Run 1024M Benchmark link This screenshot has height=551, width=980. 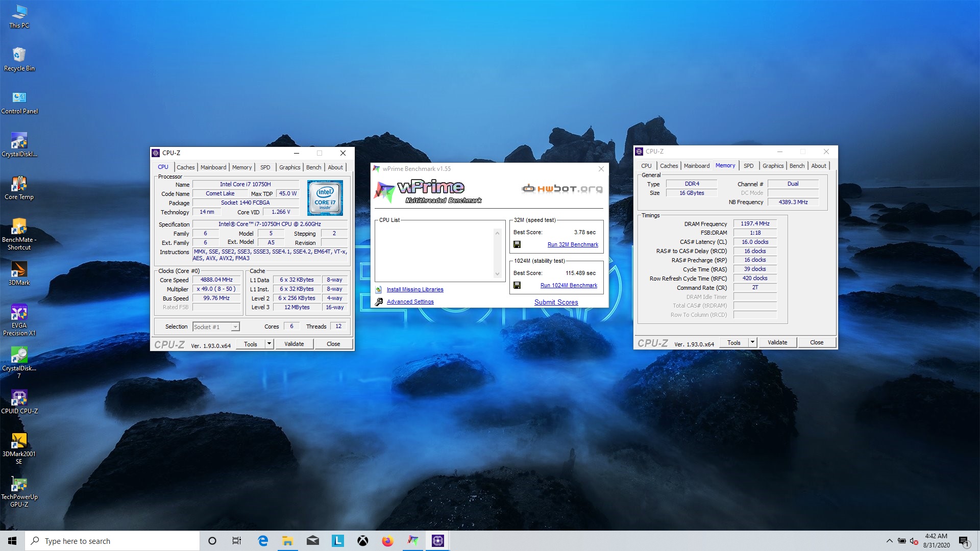point(569,285)
